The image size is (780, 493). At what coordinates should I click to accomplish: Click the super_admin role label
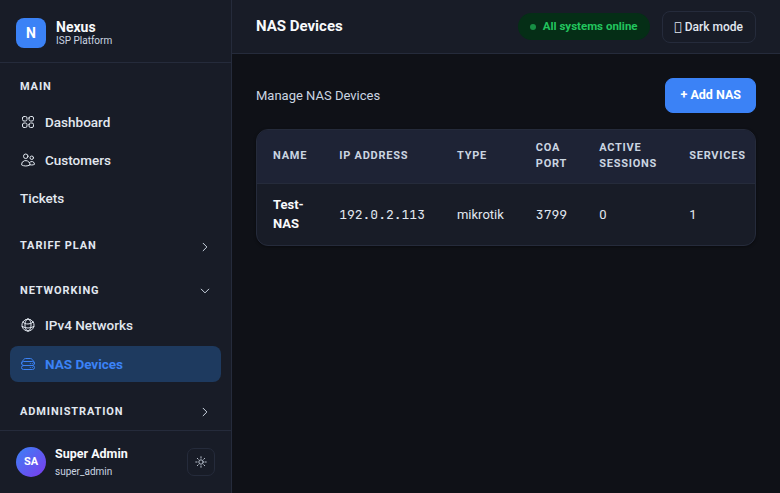(84, 471)
